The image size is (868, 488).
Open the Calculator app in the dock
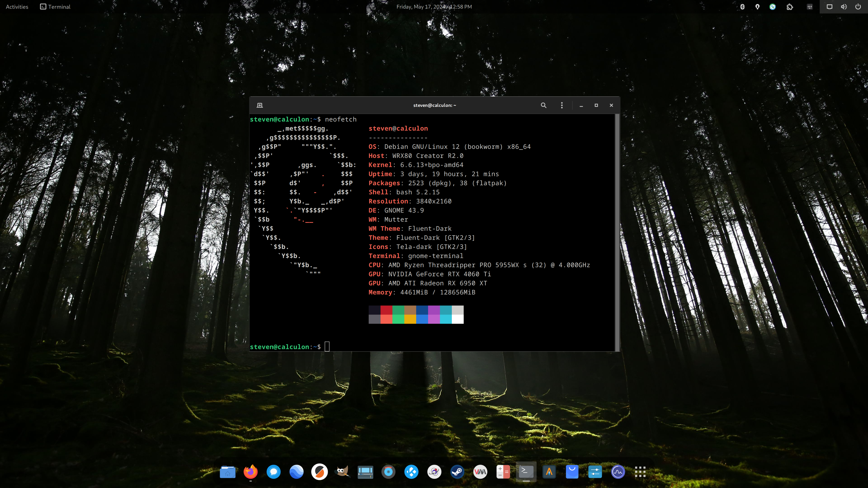503,472
